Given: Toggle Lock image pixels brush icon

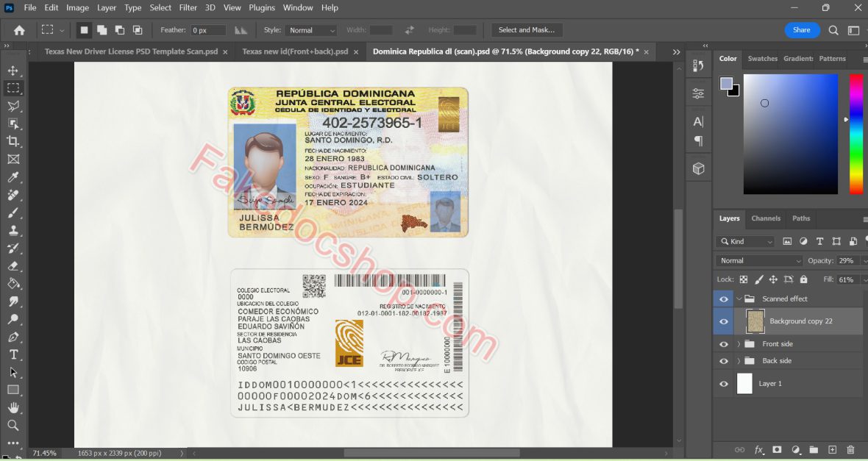Looking at the screenshot, I should [x=759, y=279].
